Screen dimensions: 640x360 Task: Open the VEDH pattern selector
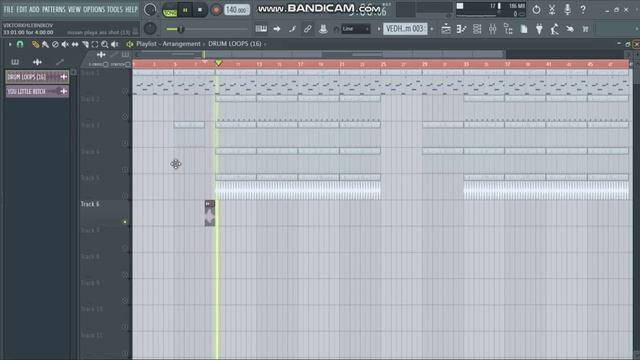click(405, 29)
